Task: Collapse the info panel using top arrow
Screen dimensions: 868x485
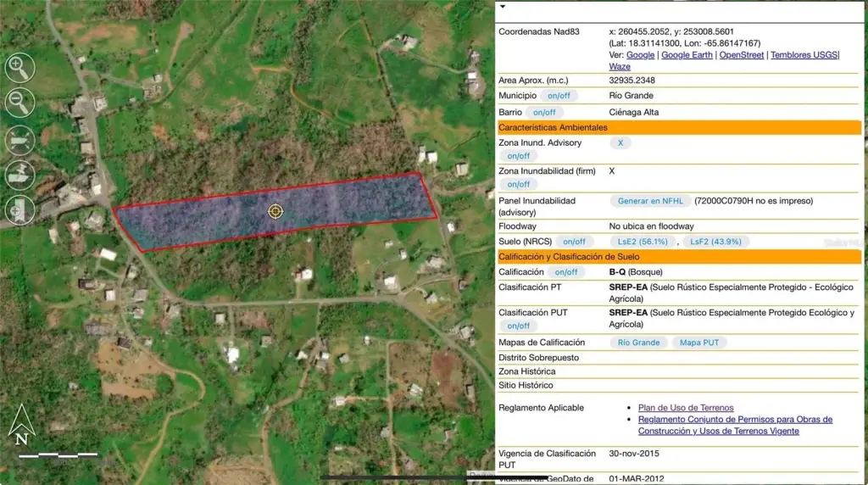Action: [x=502, y=6]
